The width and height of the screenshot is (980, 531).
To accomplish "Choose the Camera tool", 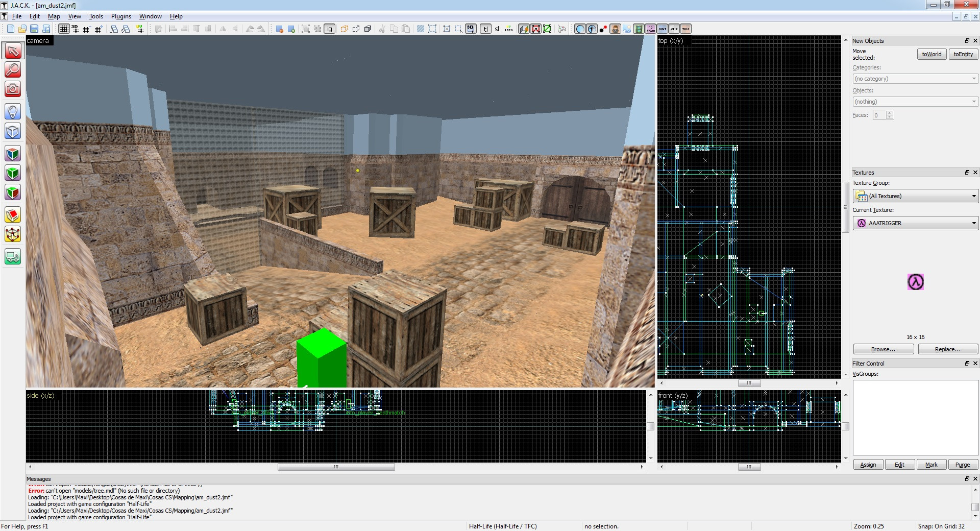I will tap(13, 89).
